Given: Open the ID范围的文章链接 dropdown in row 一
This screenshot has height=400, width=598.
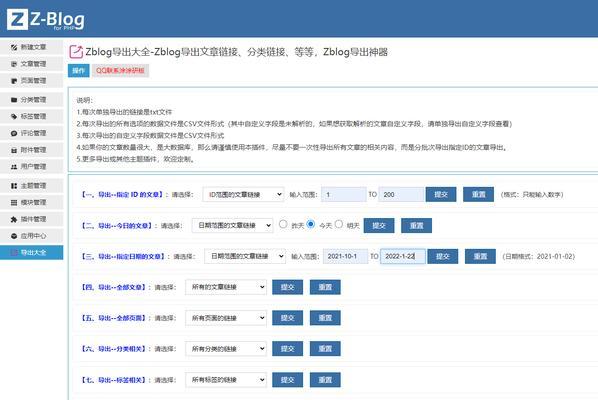Looking at the screenshot, I should (x=243, y=194).
